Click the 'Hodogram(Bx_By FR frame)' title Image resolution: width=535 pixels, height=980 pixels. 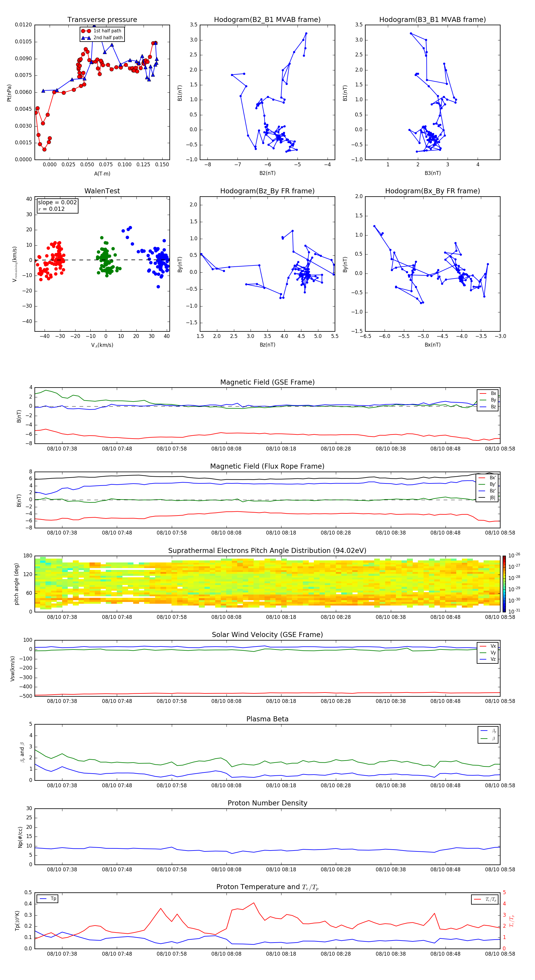[x=432, y=191]
